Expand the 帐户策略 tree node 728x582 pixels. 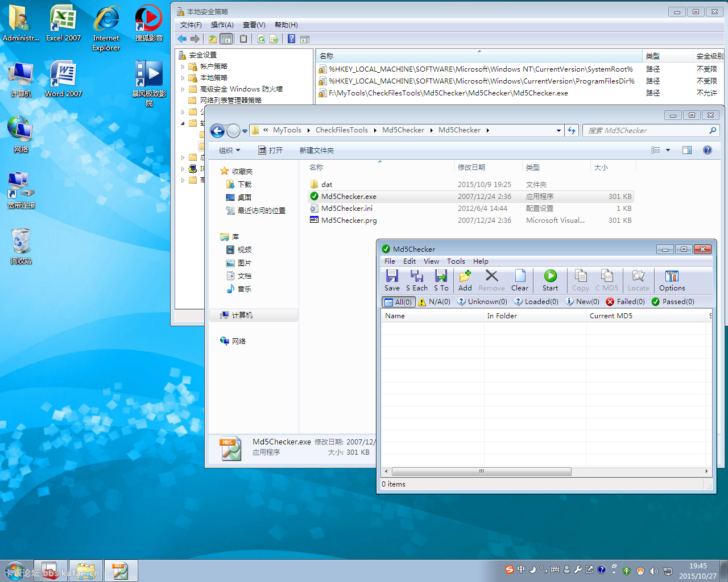click(183, 66)
